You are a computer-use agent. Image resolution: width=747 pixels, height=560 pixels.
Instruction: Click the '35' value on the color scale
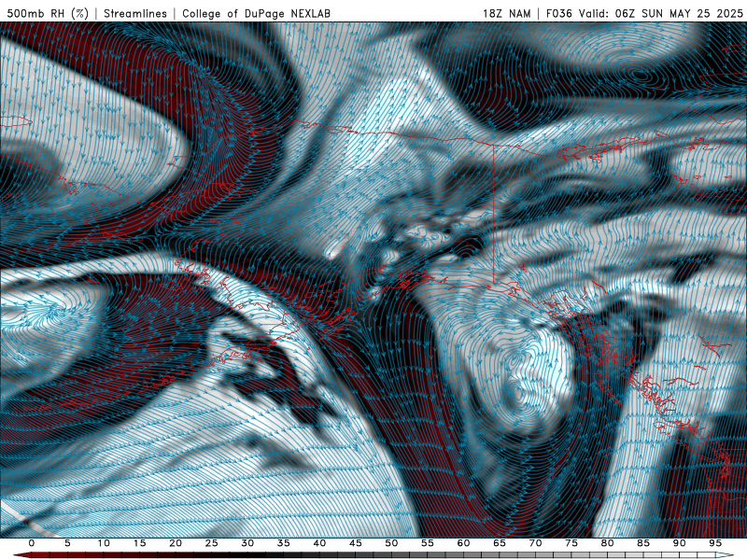click(x=284, y=543)
